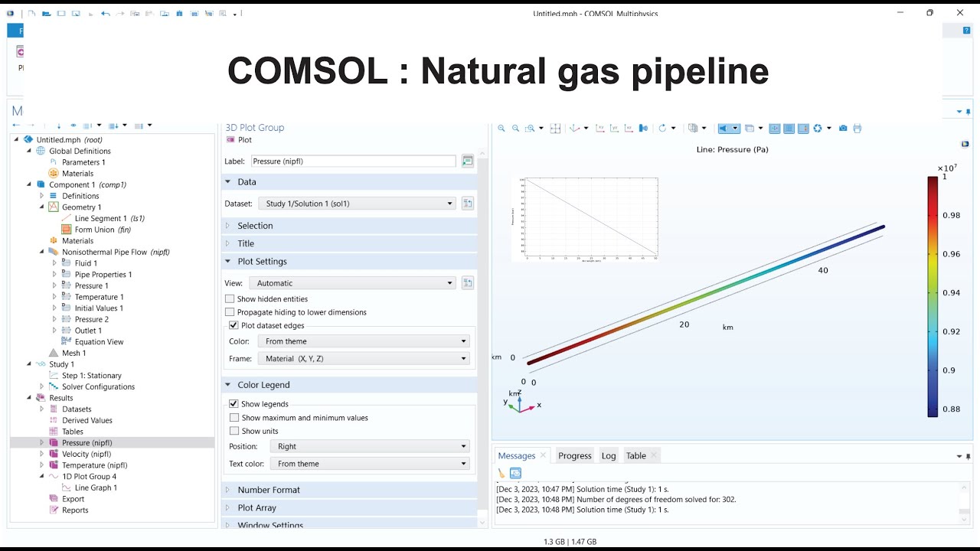
Task: Select the Go to ZX View icon
Action: [629, 128]
